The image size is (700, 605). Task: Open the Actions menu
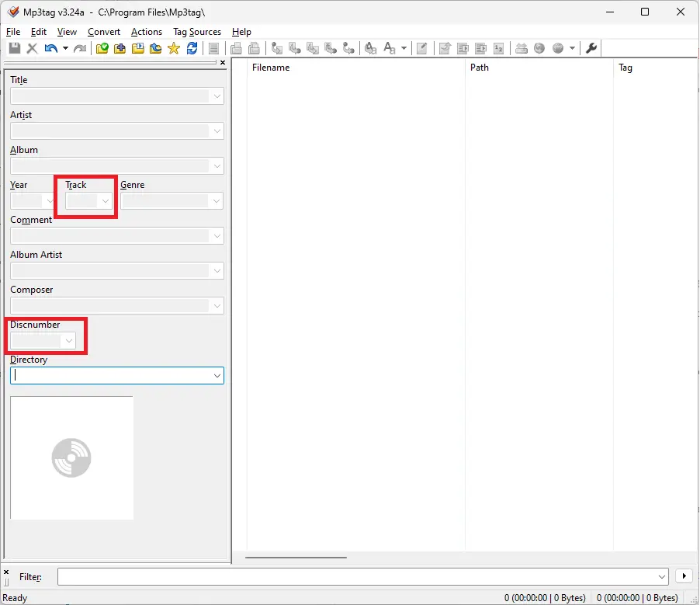tap(146, 32)
